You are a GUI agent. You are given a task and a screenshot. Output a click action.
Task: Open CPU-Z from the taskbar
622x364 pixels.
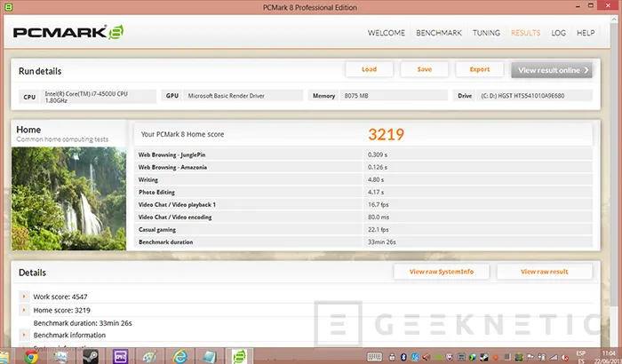click(120, 357)
